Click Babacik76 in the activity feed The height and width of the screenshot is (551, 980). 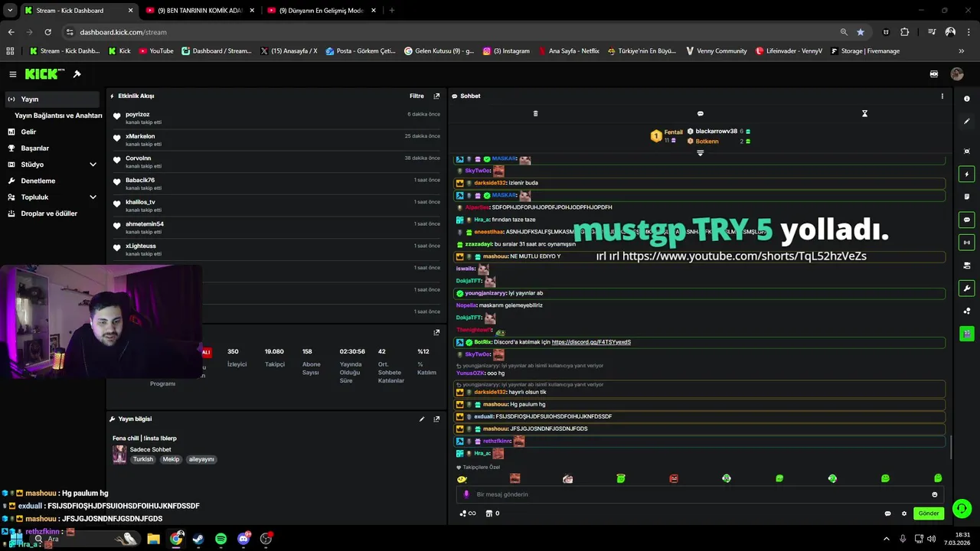click(x=140, y=180)
